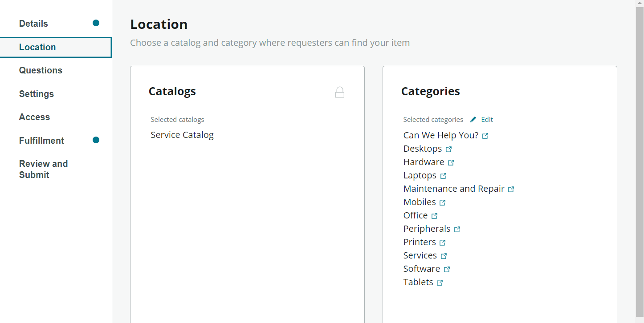
Task: Click pencil icon to edit selected categories
Action: pos(473,120)
